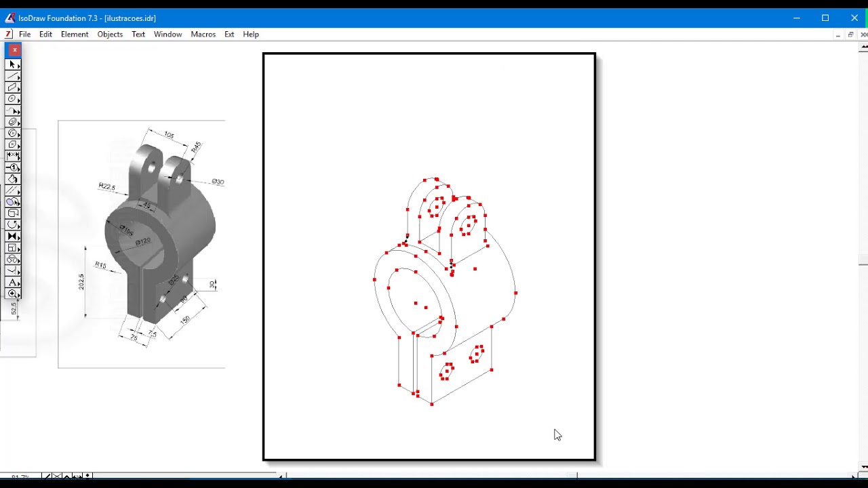The width and height of the screenshot is (868, 488).
Task: Open the Window menu
Action: tap(167, 34)
